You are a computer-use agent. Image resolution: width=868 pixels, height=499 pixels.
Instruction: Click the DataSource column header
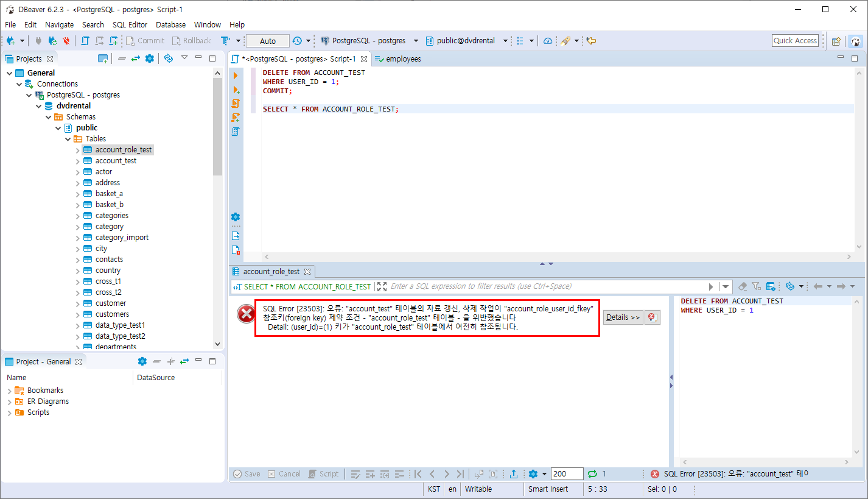click(x=156, y=378)
